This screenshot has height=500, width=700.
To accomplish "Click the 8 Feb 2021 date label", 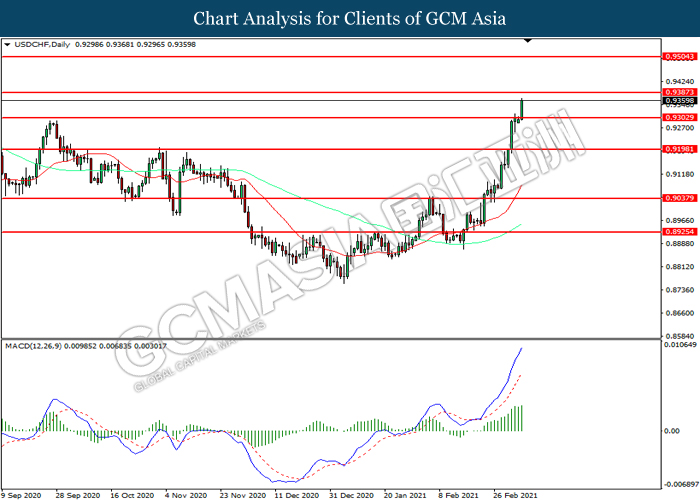I will [x=458, y=495].
